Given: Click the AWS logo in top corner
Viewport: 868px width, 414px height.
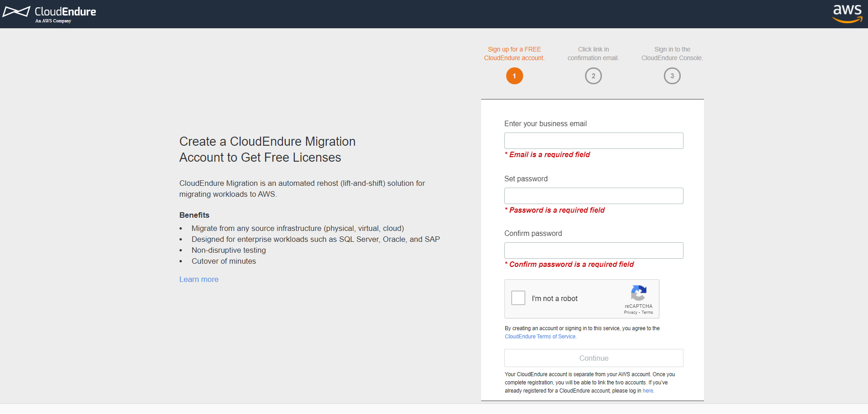Looking at the screenshot, I should pos(847,14).
